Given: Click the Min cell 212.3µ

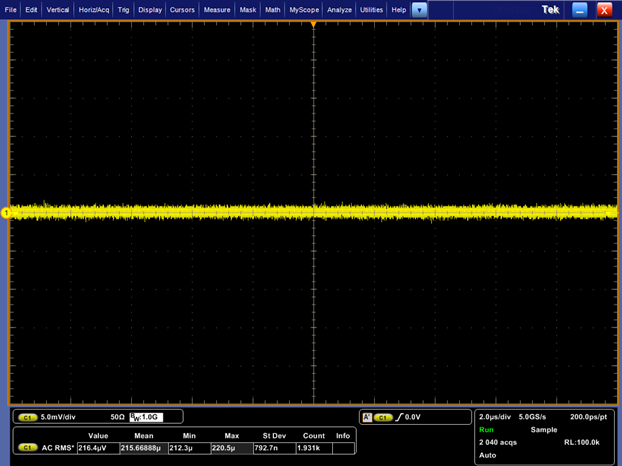Looking at the screenshot, I should pos(189,448).
